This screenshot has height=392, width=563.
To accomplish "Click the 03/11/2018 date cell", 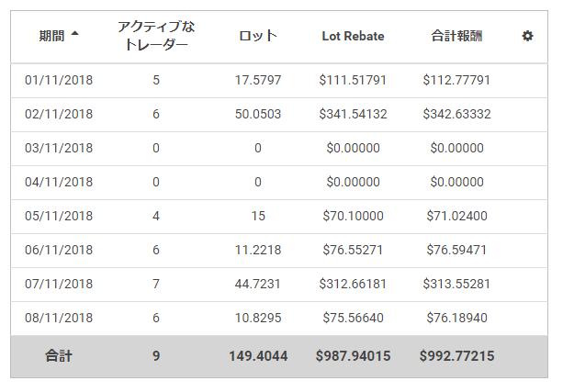I will pos(59,148).
